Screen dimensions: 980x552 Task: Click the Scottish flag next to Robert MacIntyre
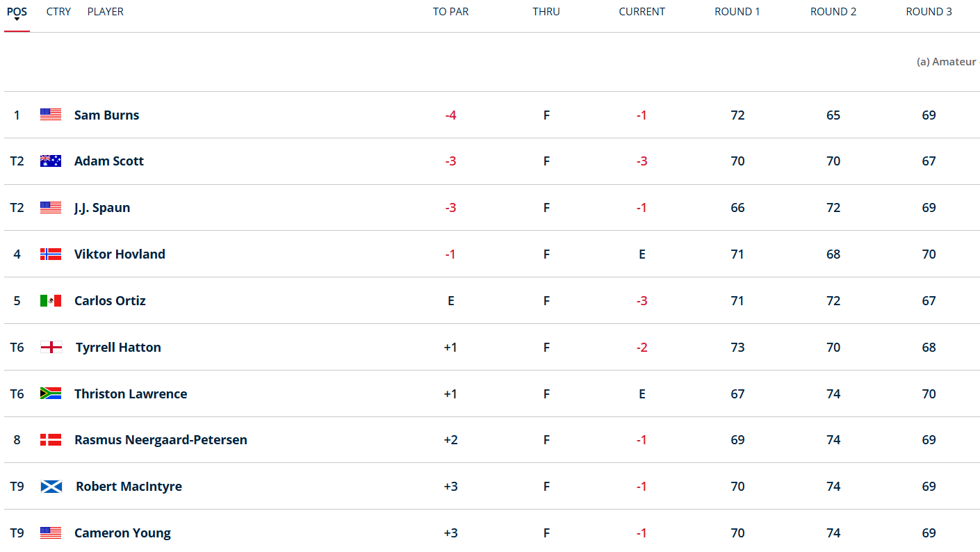(x=51, y=487)
